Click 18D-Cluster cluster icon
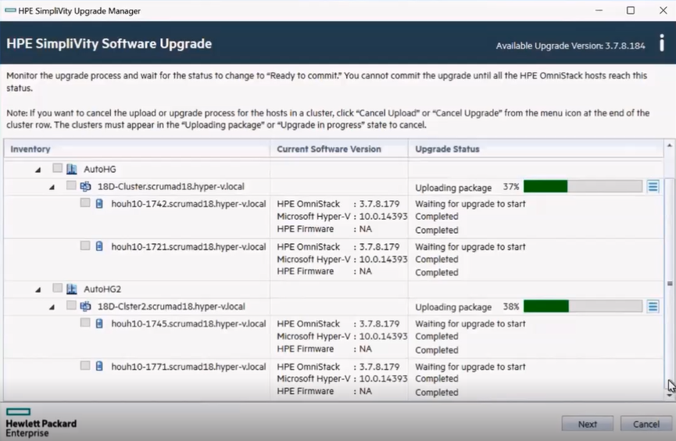The image size is (676, 441). (85, 186)
